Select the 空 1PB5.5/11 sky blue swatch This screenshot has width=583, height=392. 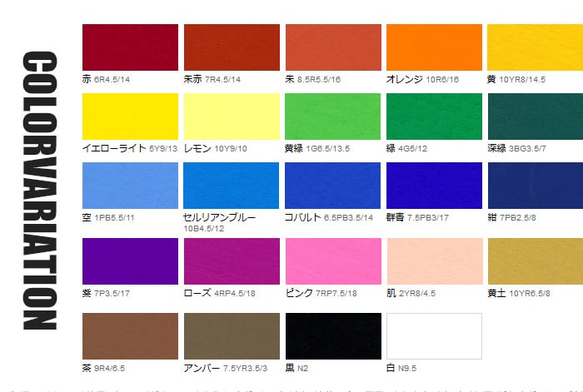click(130, 186)
